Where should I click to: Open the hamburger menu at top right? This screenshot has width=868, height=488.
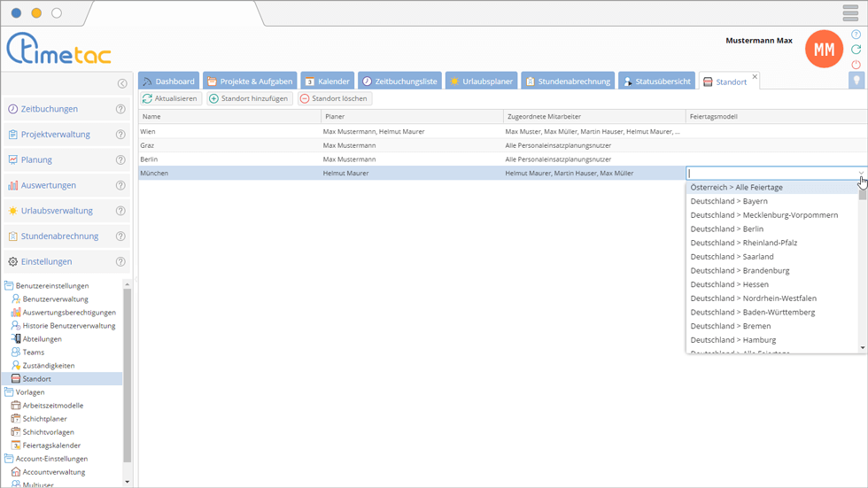point(850,12)
